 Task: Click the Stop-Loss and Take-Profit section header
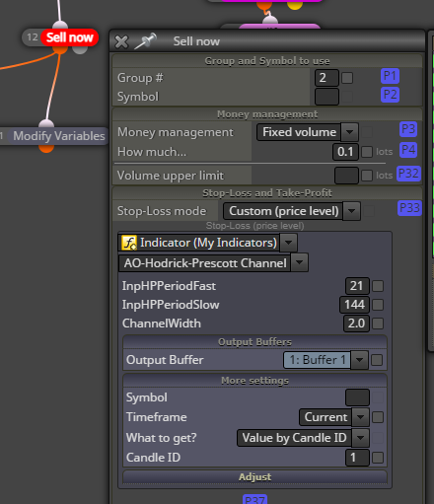pos(267,193)
